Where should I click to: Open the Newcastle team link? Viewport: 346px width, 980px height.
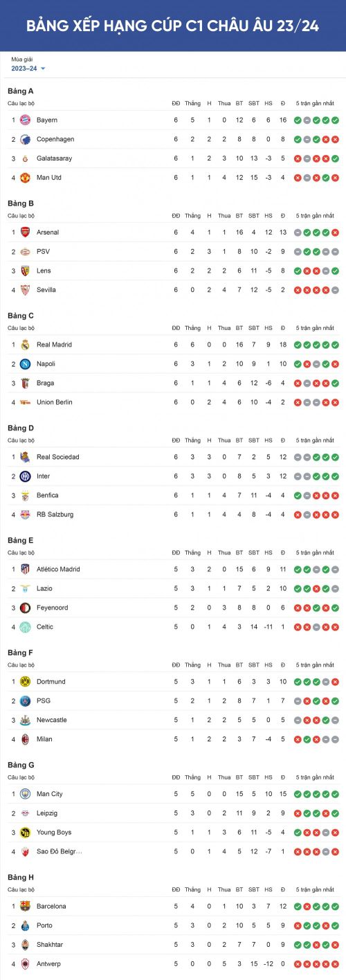pyautogui.click(x=52, y=720)
